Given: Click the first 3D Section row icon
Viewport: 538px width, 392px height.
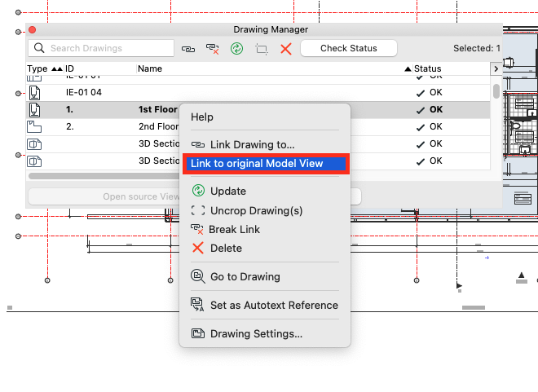Looking at the screenshot, I should 34,144.
